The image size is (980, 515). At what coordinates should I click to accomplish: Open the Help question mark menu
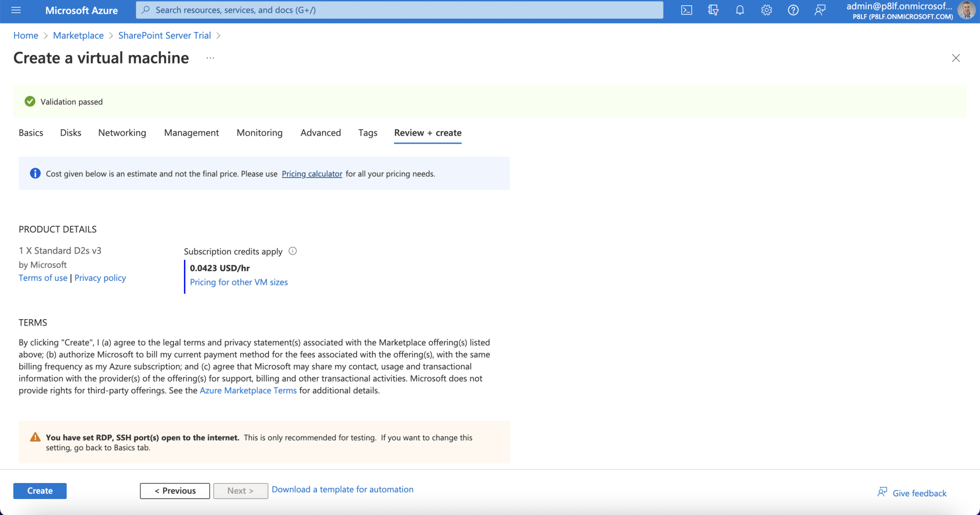coord(793,10)
